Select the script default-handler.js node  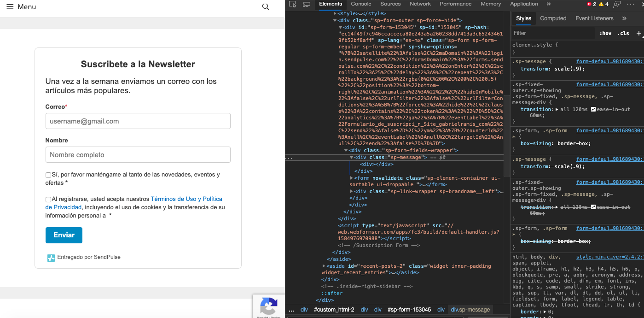(418, 232)
